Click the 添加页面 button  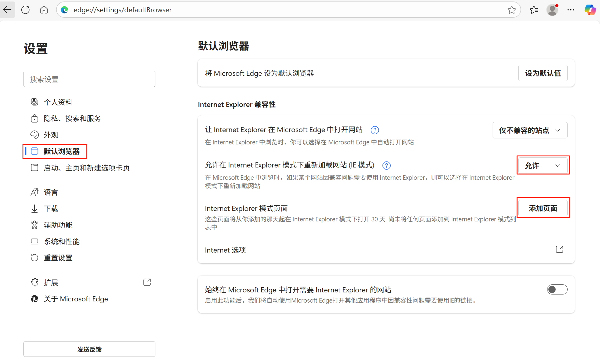point(543,208)
